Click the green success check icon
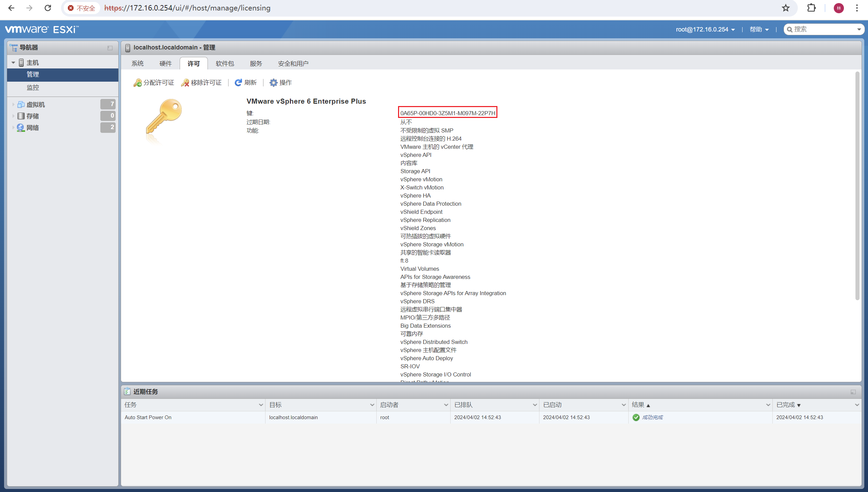The width and height of the screenshot is (868, 492). click(x=636, y=417)
